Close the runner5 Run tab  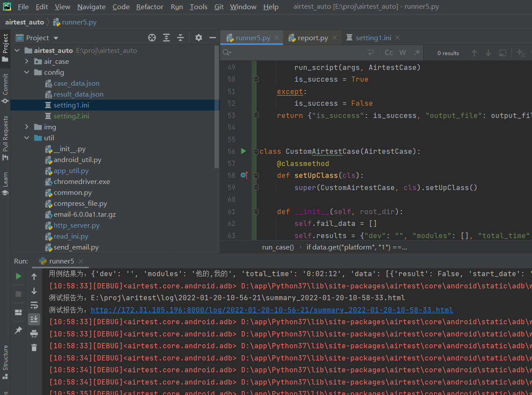click(x=81, y=261)
